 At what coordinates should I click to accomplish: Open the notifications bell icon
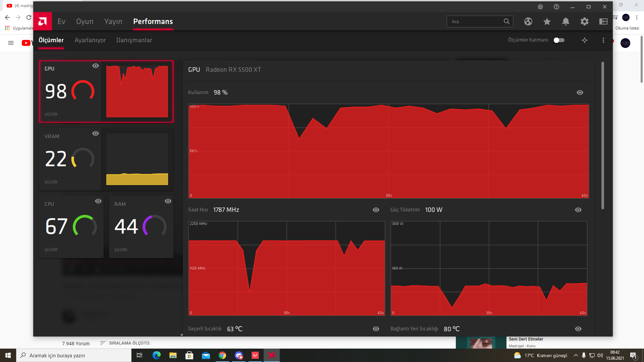[566, 21]
